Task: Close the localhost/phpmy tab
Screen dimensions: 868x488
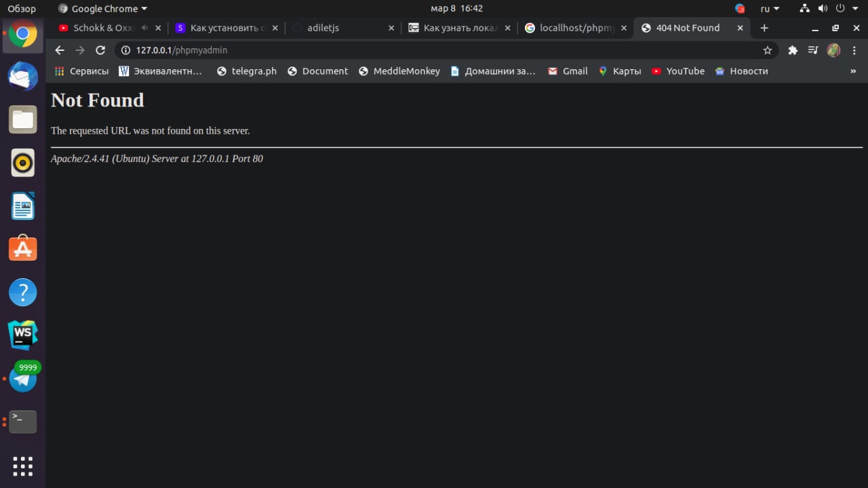Action: tap(624, 28)
